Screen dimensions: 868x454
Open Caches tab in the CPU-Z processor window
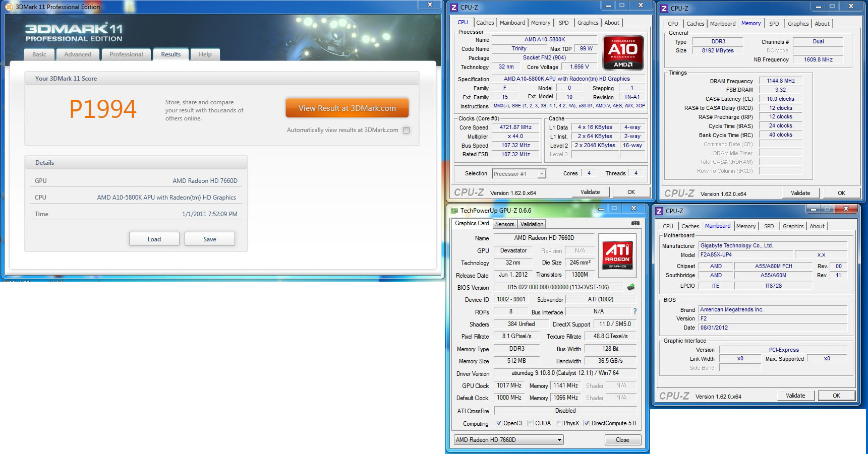(x=485, y=23)
